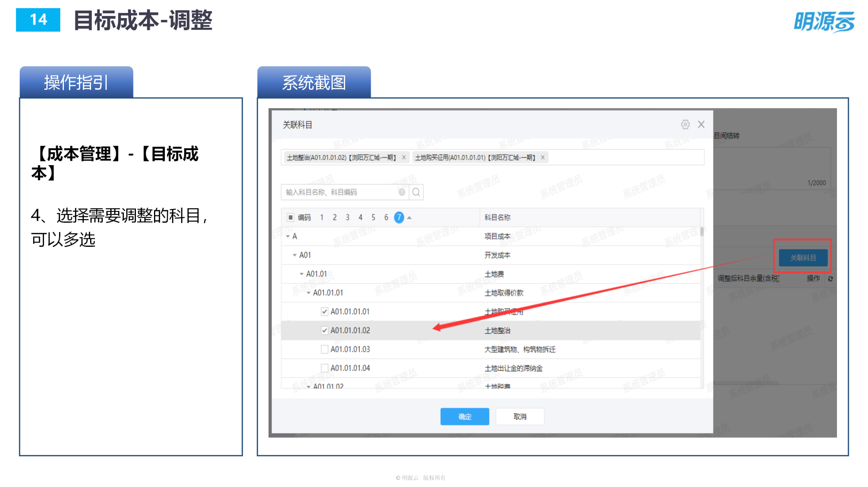Click the ascending sort triangle in the 编码 header

coord(409,217)
